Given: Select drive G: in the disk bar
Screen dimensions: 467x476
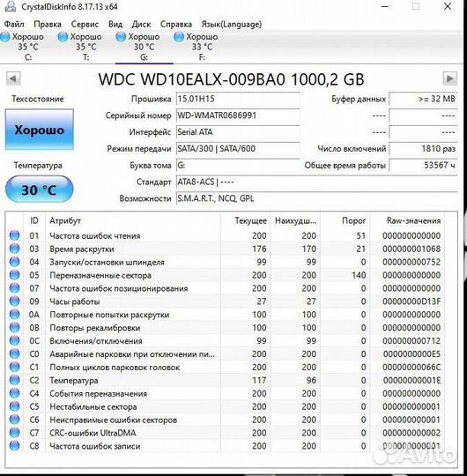Looking at the screenshot, I should (144, 47).
